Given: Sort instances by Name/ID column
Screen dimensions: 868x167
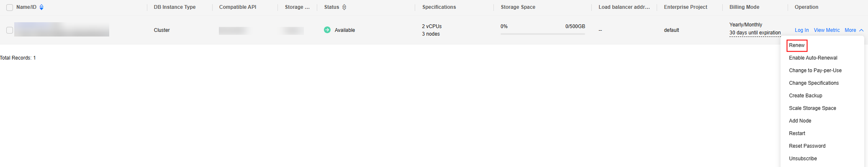Looking at the screenshot, I should point(41,7).
